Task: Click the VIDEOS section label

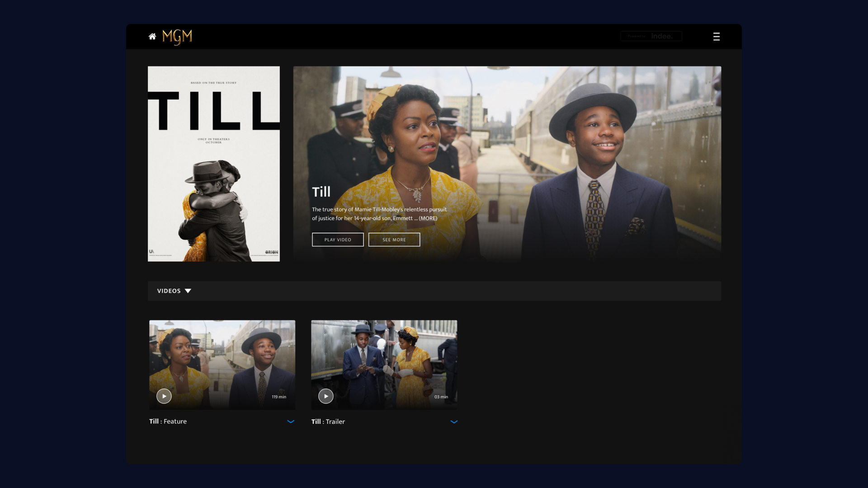Action: (x=169, y=291)
